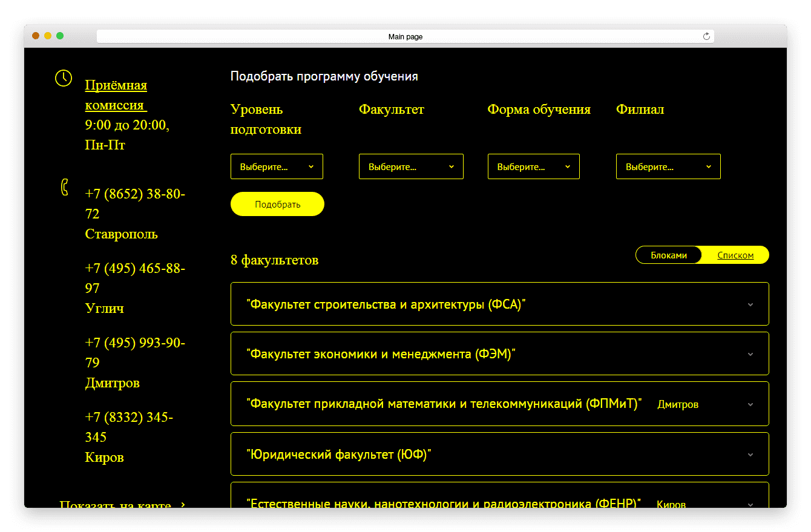Click Показать на карте link
The width and height of the screenshot is (811, 532).
tap(115, 505)
